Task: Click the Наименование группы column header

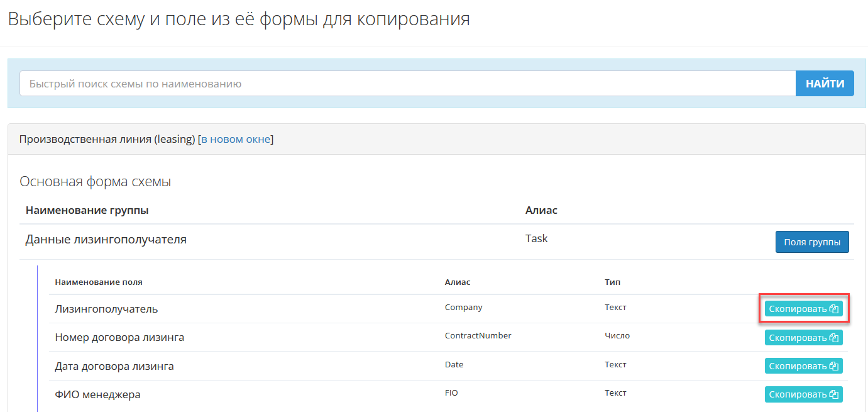Action: click(87, 210)
